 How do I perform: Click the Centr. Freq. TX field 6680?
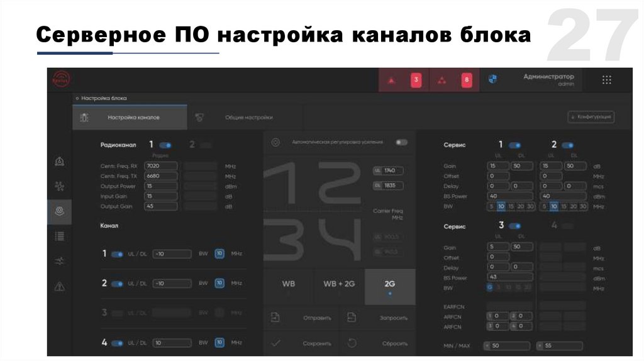161,175
